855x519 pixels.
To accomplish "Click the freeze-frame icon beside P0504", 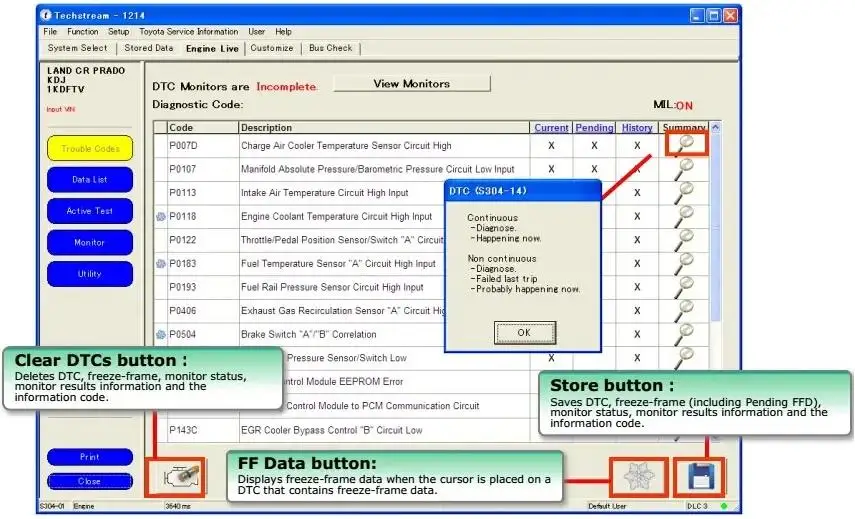I will [160, 334].
